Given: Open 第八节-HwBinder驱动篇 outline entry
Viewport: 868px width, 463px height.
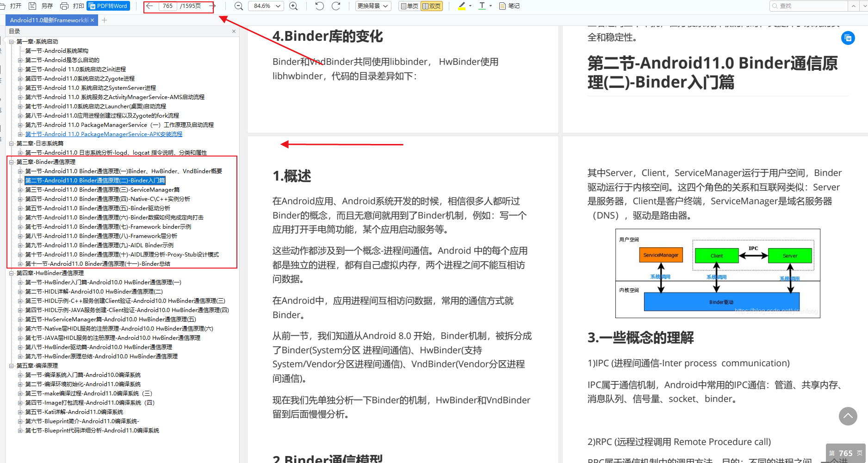Looking at the screenshot, I should tap(99, 347).
